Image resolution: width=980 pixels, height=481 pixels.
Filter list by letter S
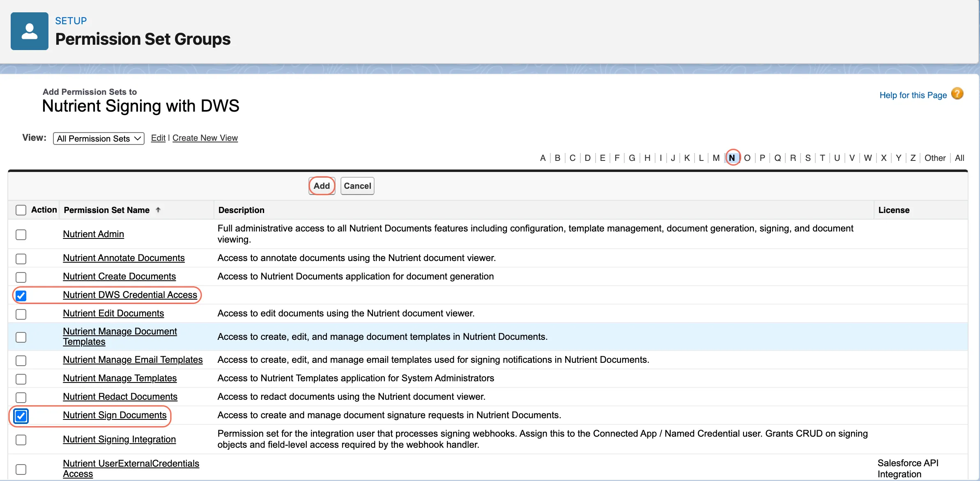click(x=807, y=158)
